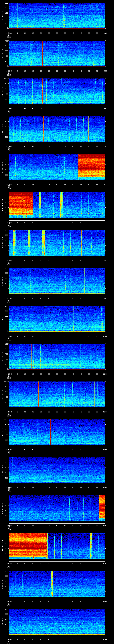Select the spectrogram panel starting at 20:16:00
Image resolution: width=114 pixels, height=644 pixels.
click(x=57, y=584)
